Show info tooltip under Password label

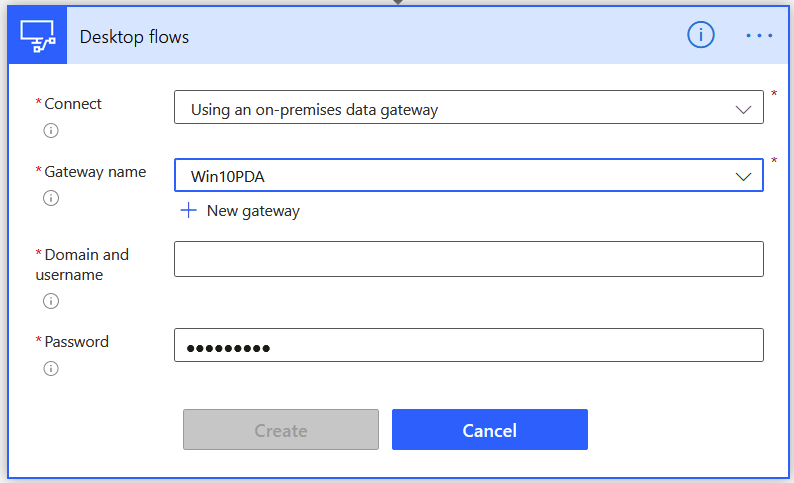(51, 369)
